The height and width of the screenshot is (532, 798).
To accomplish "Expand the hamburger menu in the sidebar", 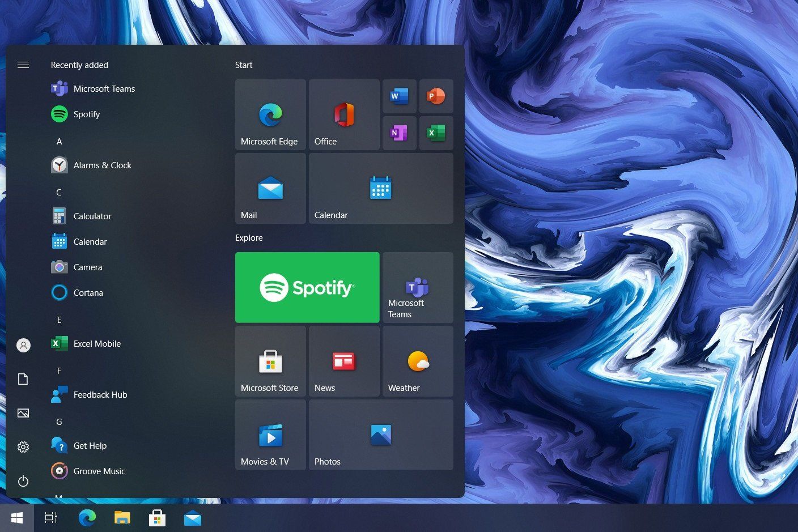I will click(23, 65).
